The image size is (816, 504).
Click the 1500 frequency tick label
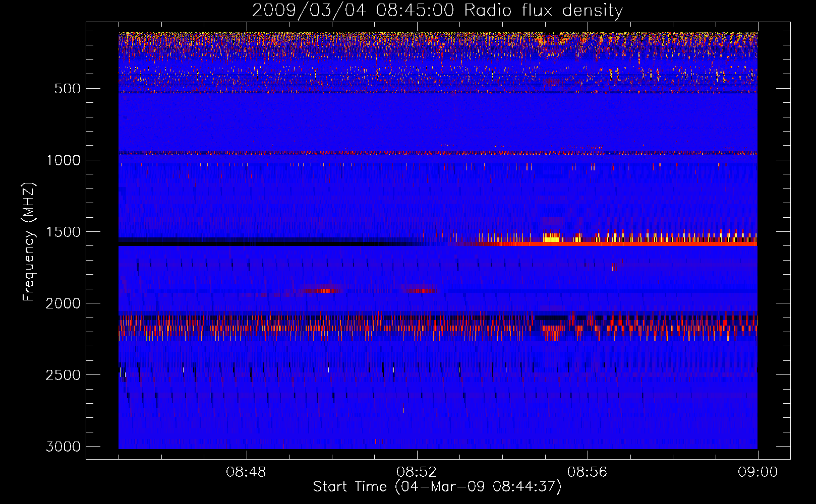tap(63, 232)
